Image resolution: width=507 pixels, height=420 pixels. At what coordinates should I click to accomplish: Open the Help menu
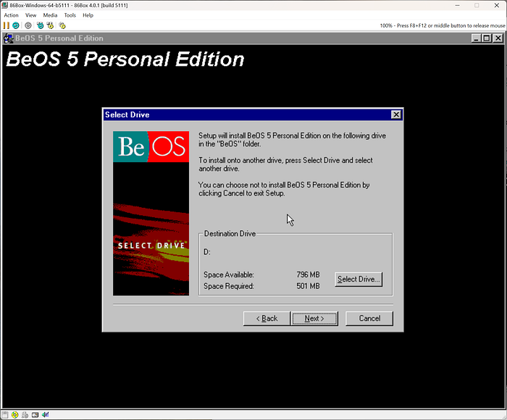[88, 15]
